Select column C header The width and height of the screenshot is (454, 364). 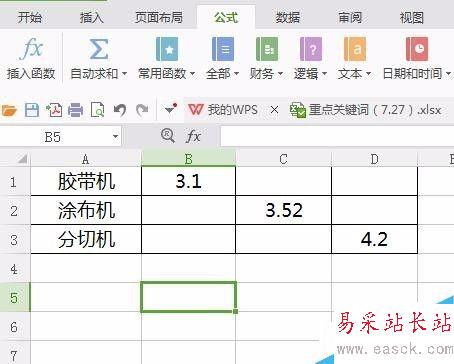coord(284,159)
